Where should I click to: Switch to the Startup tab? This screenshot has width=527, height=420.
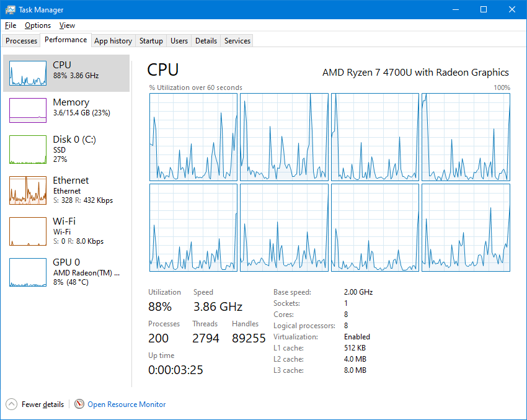coord(151,40)
